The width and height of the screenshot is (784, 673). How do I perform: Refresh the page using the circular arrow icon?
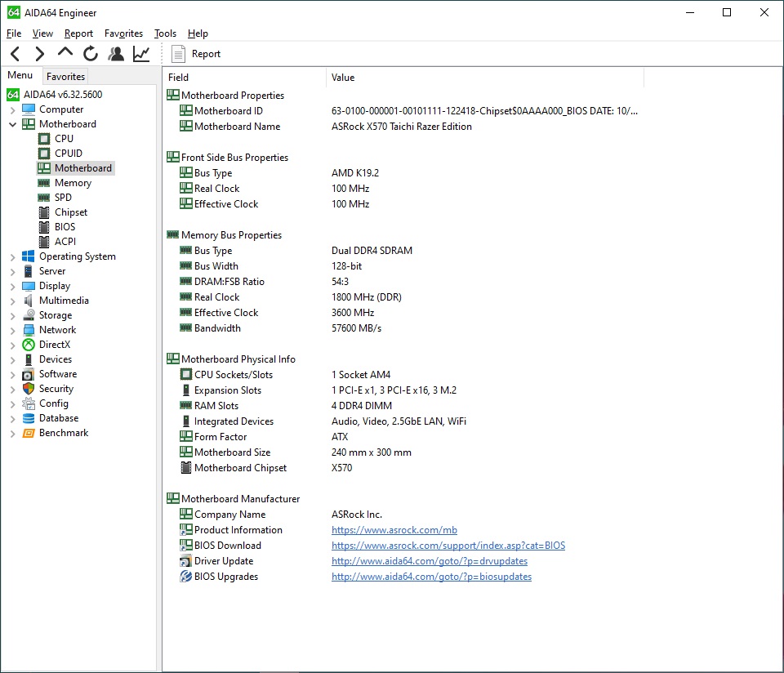coord(91,54)
